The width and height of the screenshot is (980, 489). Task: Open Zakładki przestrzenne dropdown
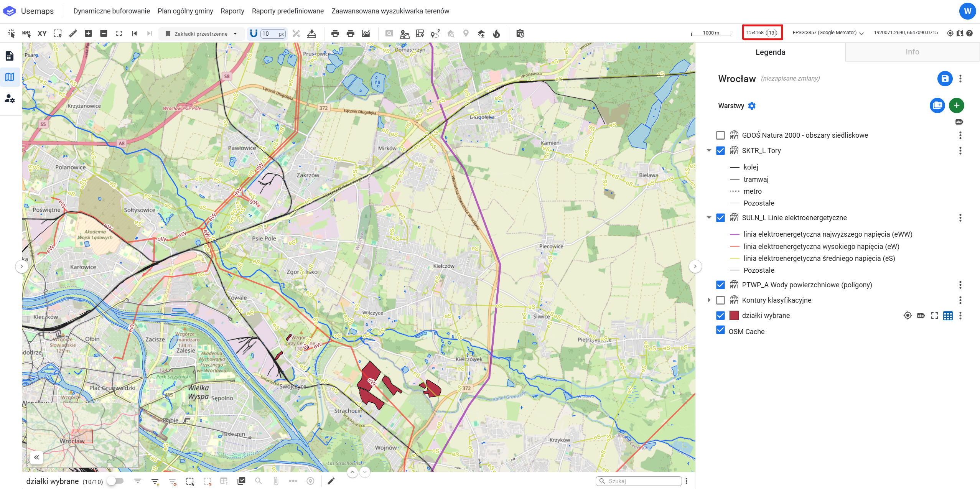[201, 34]
